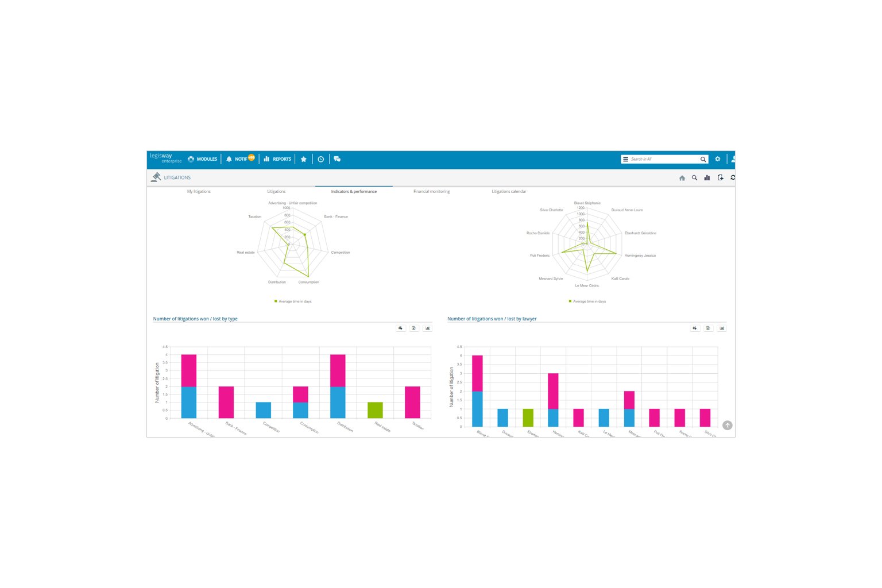882x588 pixels.
Task: Click the magnifier in the search box
Action: coord(703,159)
